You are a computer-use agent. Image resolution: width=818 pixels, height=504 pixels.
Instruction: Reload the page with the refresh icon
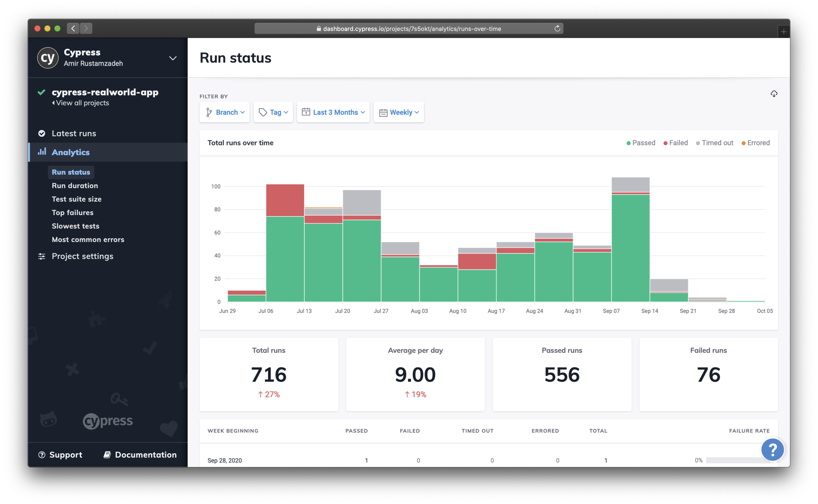point(557,29)
